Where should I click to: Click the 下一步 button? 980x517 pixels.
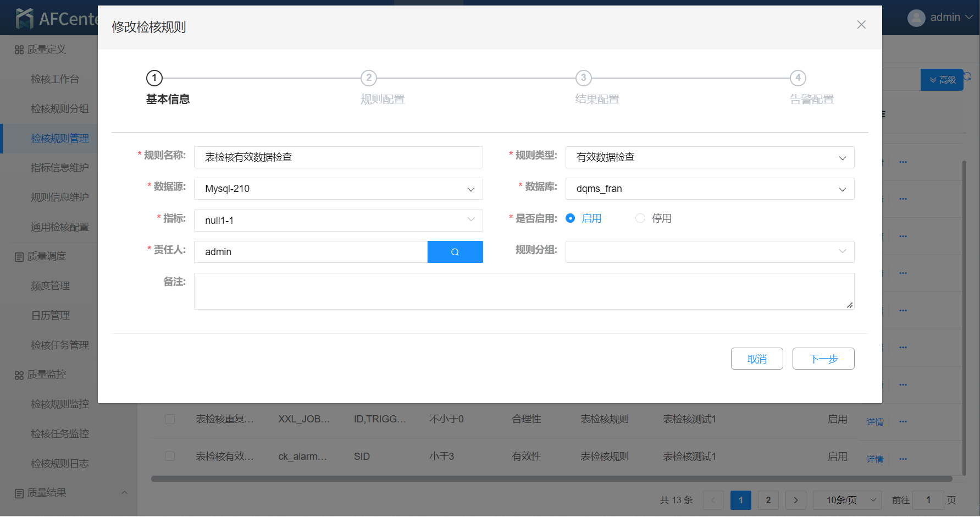[823, 359]
